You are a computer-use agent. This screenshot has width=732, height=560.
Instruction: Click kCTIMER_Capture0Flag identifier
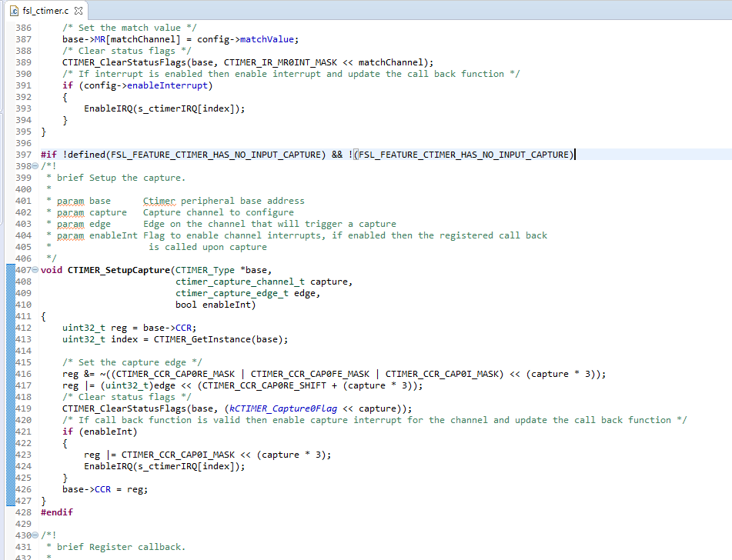[x=283, y=408]
